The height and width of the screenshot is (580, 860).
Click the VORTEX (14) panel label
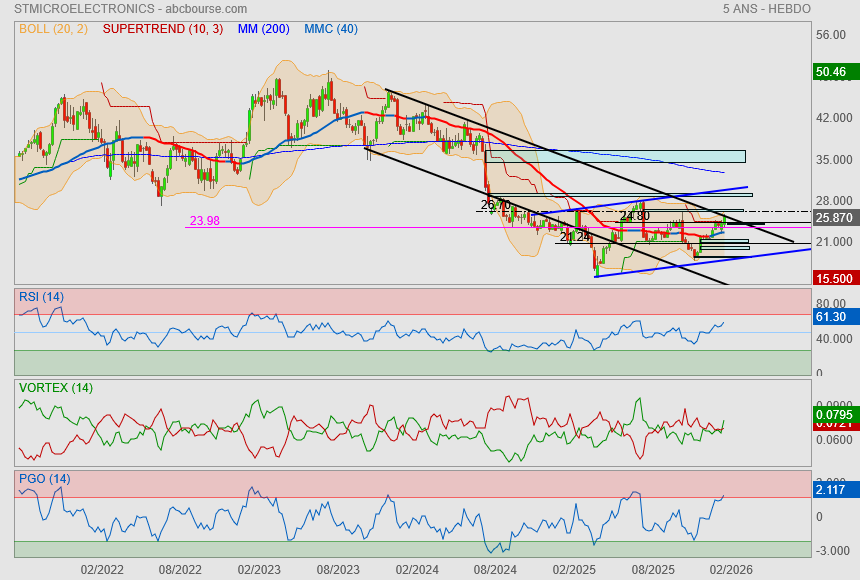pyautogui.click(x=56, y=387)
